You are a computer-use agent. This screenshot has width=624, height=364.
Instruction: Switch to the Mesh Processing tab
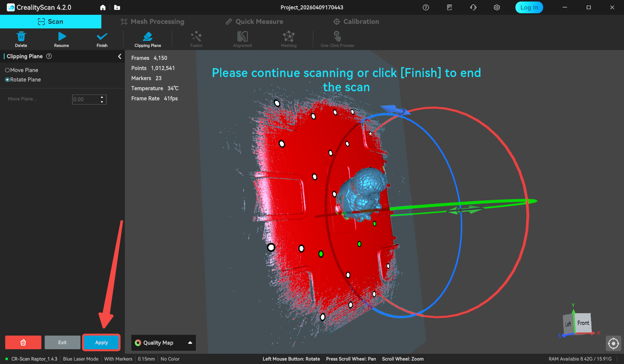(153, 22)
